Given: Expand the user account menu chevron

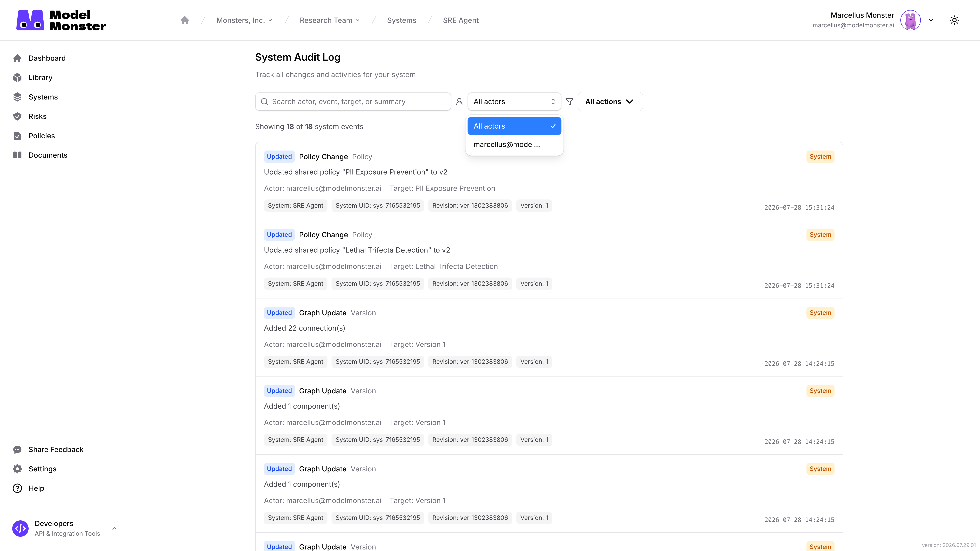Looking at the screenshot, I should [931, 20].
